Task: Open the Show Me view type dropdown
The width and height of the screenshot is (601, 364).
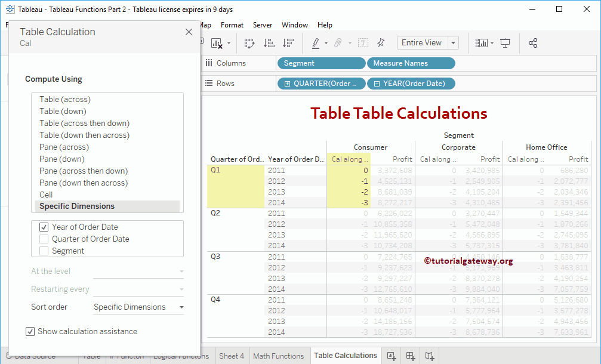Action: click(x=491, y=43)
